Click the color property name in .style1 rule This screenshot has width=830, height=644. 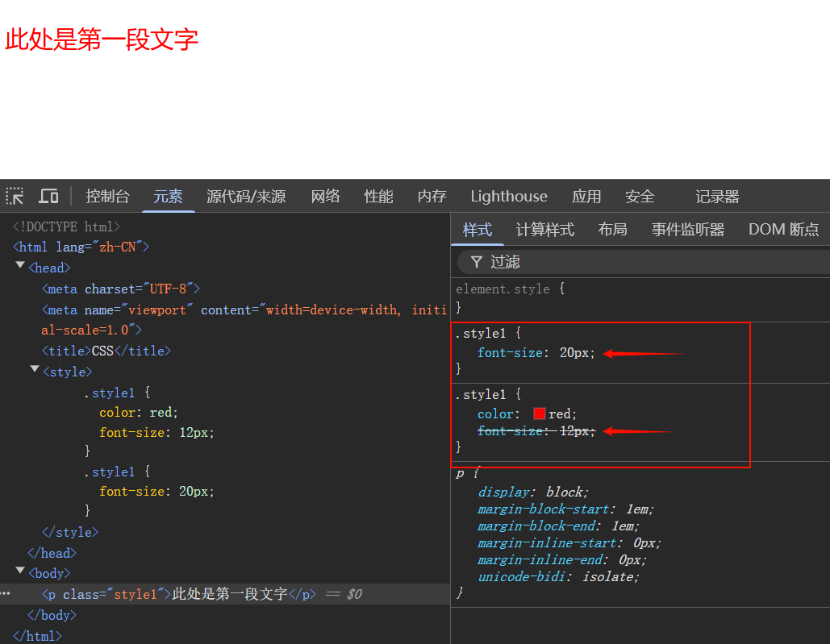coord(495,414)
